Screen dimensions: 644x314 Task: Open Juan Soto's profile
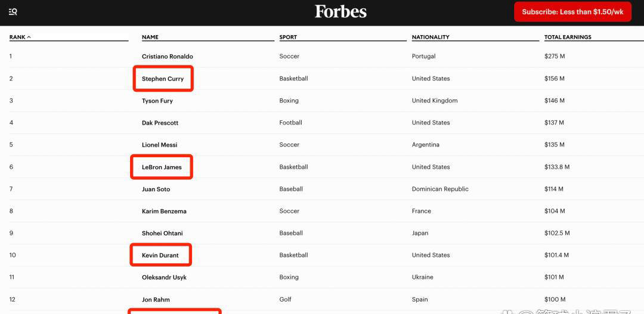(156, 189)
